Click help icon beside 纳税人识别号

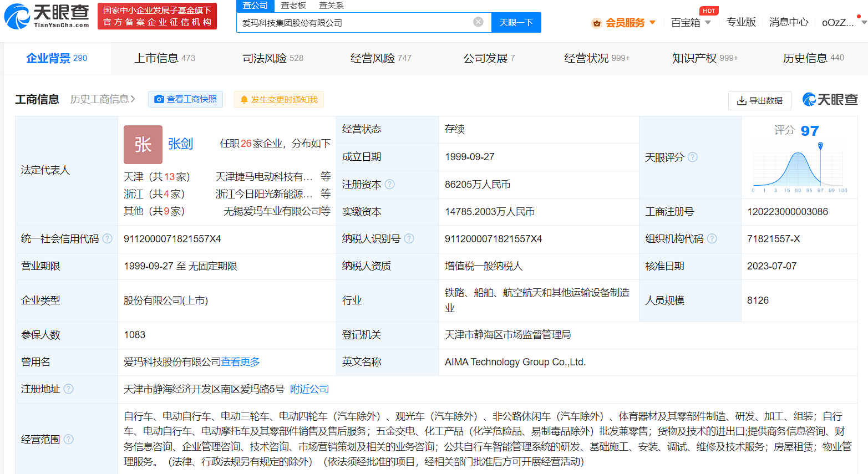(409, 239)
